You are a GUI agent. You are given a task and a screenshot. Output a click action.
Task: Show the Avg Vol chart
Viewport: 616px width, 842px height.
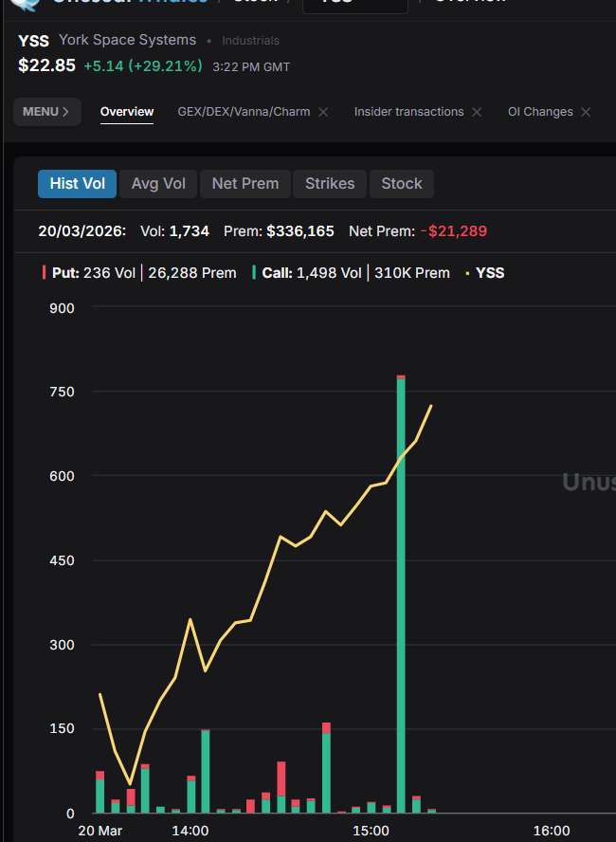tap(158, 184)
